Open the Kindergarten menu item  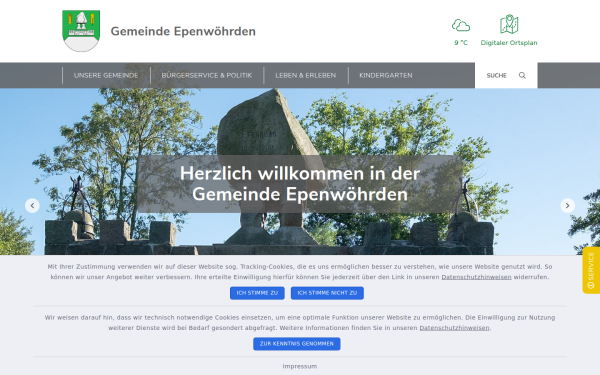386,75
